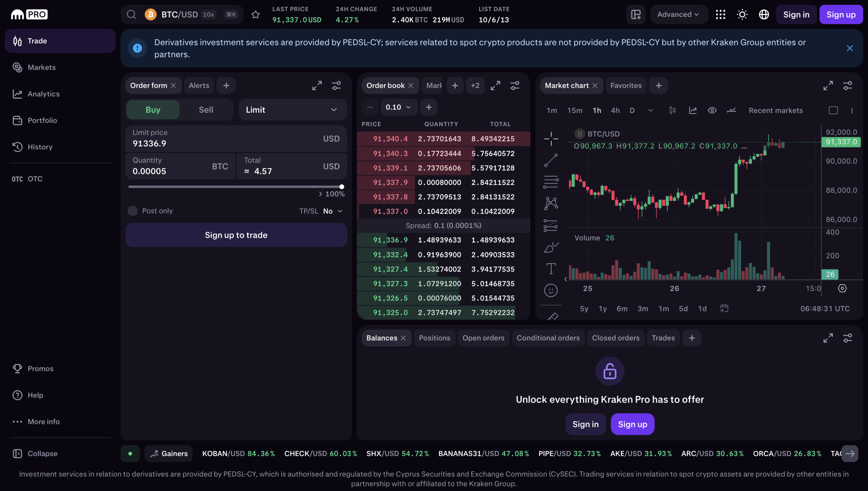
Task: Click the Limit price input field
Action: click(x=236, y=138)
